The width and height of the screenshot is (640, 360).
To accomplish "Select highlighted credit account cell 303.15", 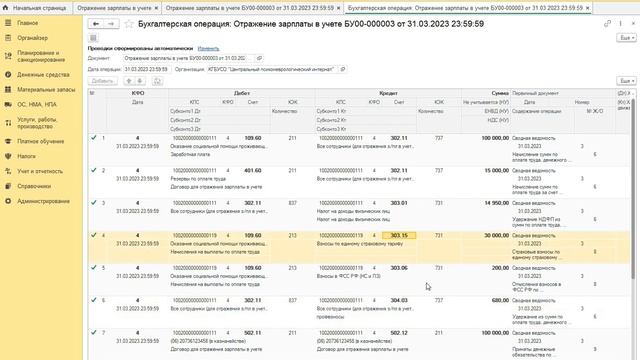I will click(399, 236).
